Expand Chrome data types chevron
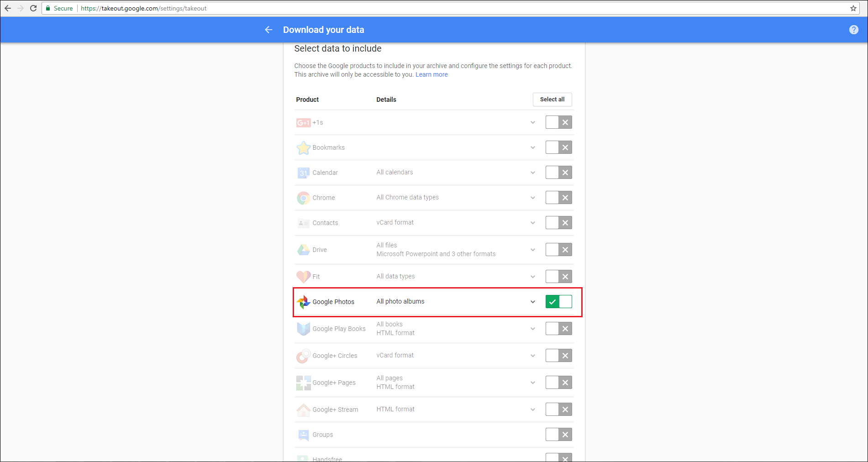The height and width of the screenshot is (462, 868). pyautogui.click(x=533, y=198)
